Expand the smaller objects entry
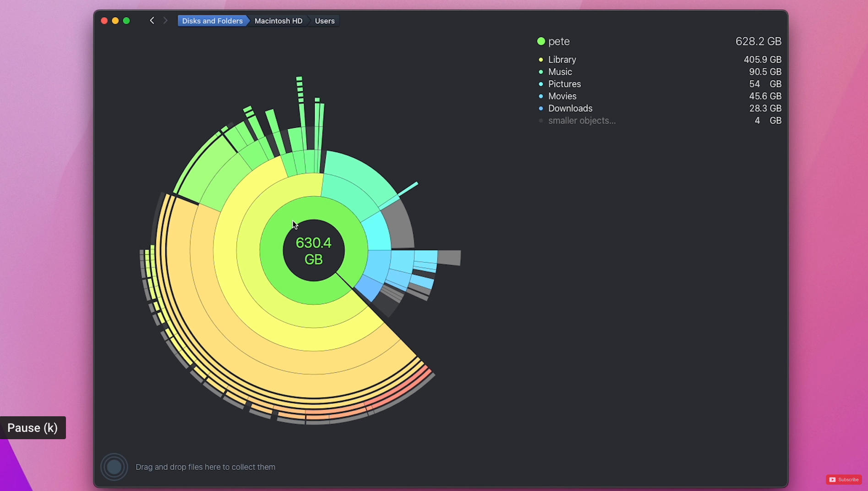The width and height of the screenshot is (868, 491). (582, 121)
